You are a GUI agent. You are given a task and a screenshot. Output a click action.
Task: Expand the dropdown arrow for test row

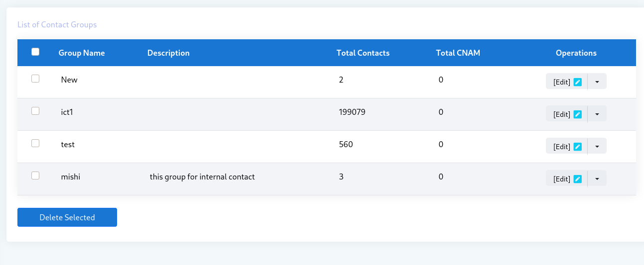coord(597,146)
